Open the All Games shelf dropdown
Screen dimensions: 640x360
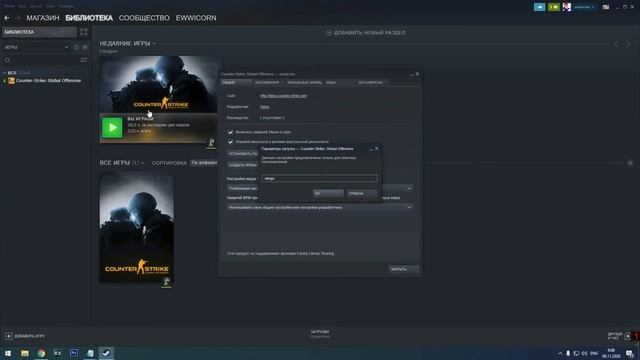tap(142, 163)
